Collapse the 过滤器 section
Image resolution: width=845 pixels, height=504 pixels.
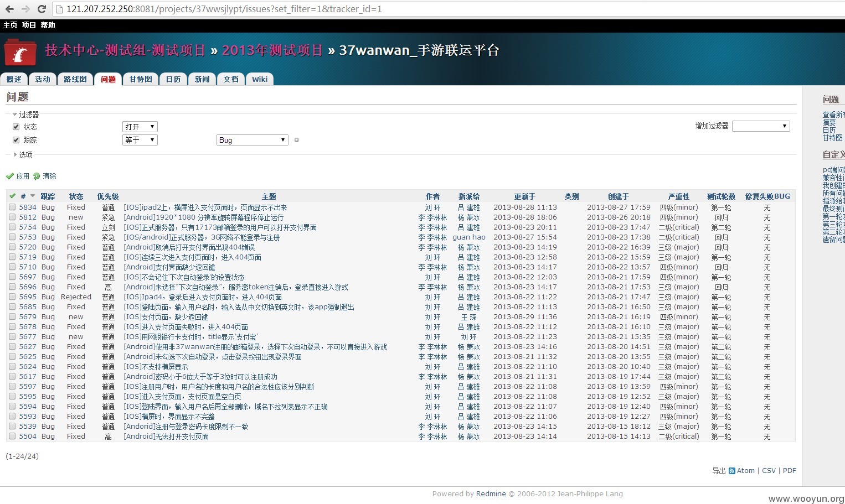point(26,115)
